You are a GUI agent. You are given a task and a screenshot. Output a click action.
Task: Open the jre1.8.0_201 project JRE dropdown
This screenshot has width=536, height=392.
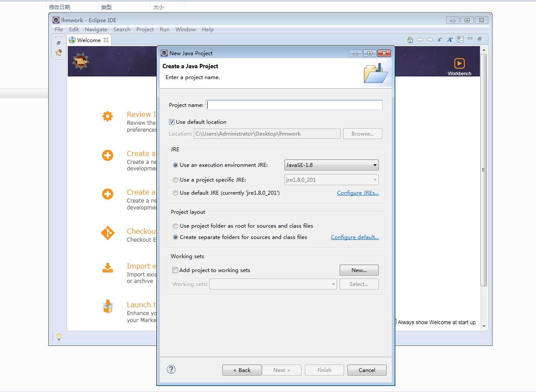(x=331, y=180)
